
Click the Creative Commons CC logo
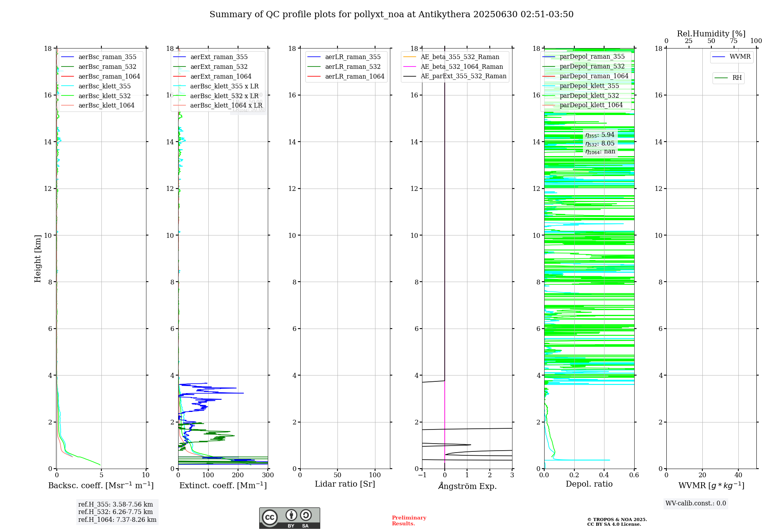tap(270, 517)
